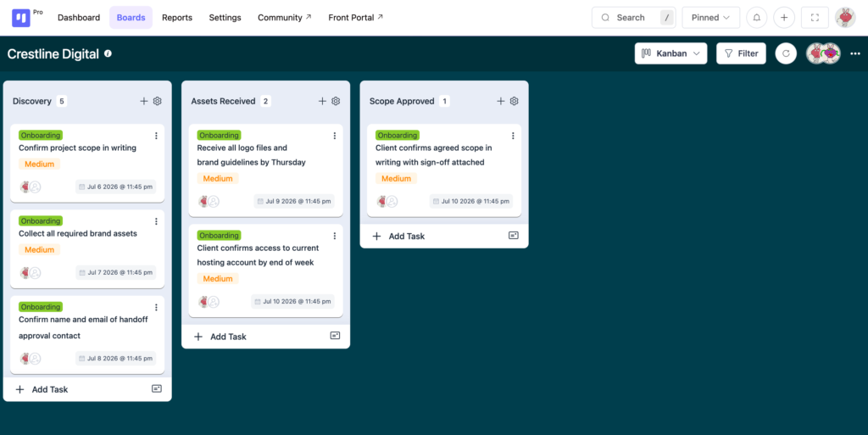Open the notifications bell
The width and height of the screenshot is (868, 435).
click(x=756, y=18)
